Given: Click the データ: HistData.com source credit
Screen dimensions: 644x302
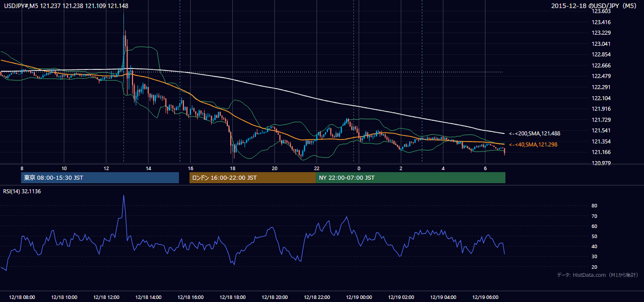Looking at the screenshot, I should pyautogui.click(x=598, y=275).
